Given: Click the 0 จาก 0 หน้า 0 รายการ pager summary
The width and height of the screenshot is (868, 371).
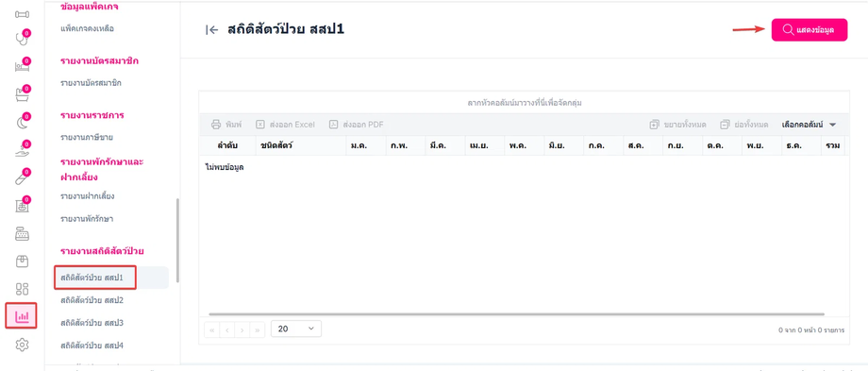Looking at the screenshot, I should [x=811, y=330].
